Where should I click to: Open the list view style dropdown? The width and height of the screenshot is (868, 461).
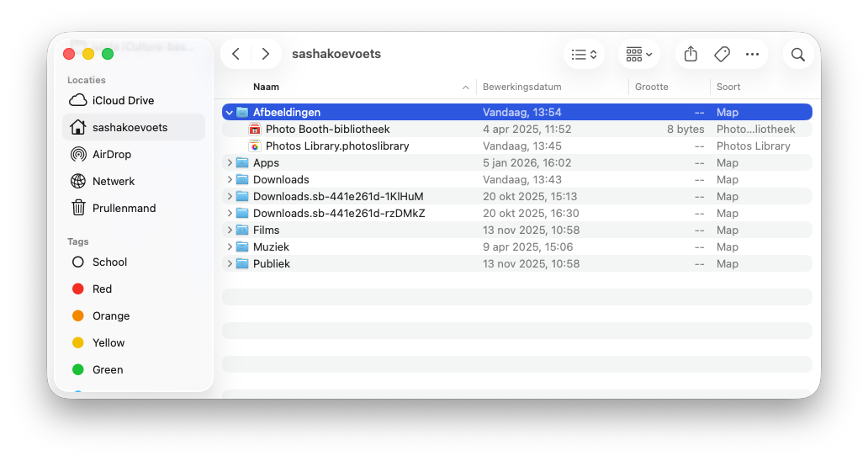584,55
